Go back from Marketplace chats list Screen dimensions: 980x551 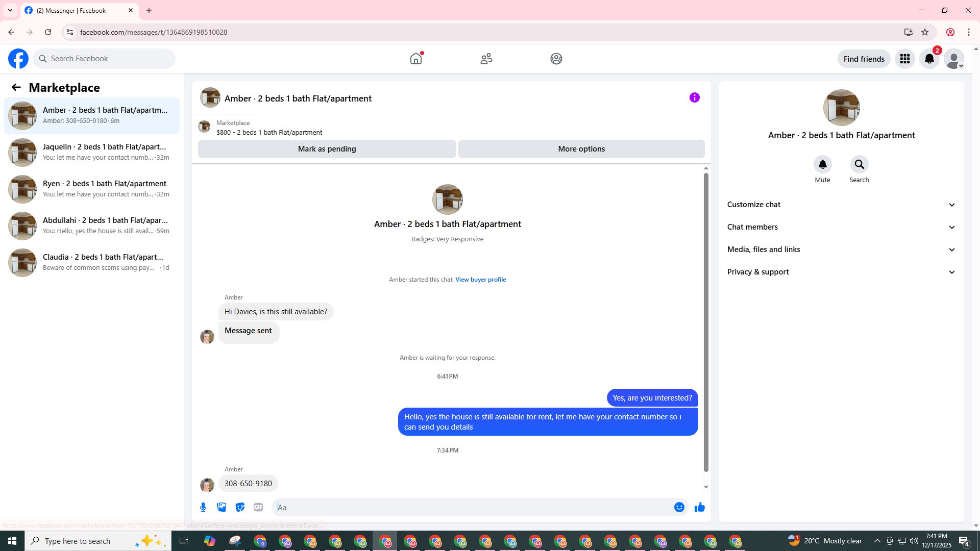[x=16, y=88]
